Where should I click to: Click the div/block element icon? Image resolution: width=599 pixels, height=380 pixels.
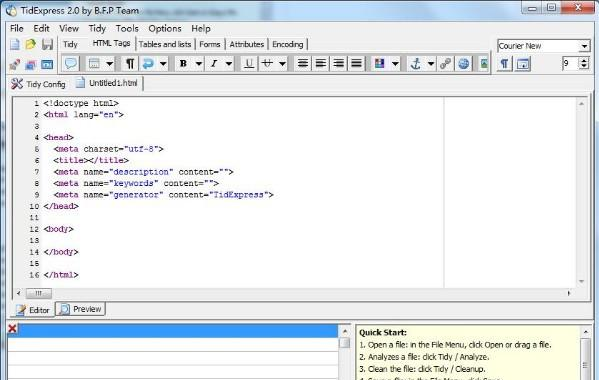tap(94, 63)
